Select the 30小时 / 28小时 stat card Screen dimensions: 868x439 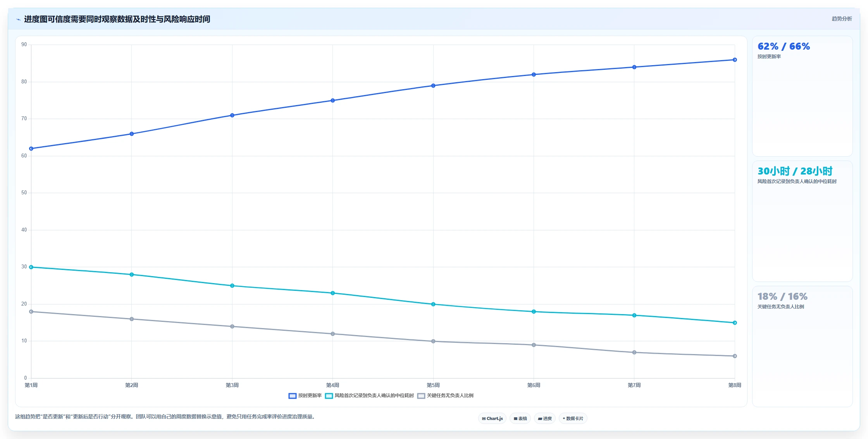(802, 221)
